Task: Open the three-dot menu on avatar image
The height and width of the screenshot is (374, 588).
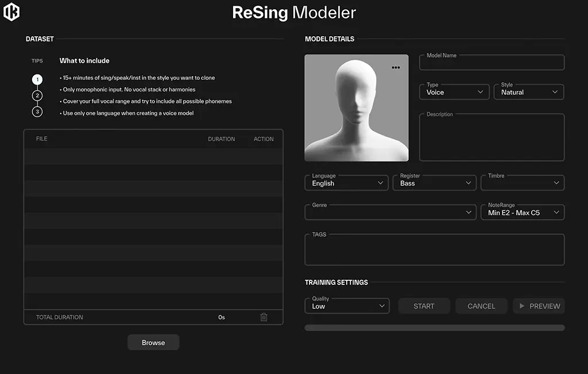Action: [396, 68]
